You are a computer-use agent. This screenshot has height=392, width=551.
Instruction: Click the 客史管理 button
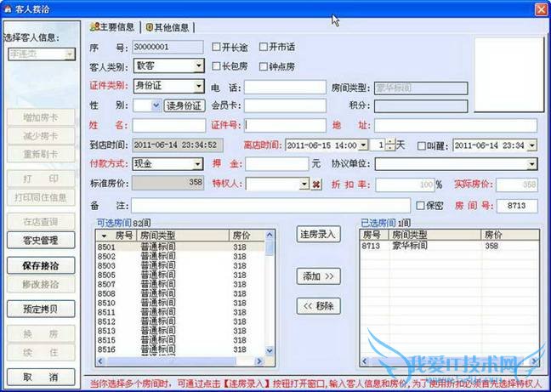click(x=41, y=241)
